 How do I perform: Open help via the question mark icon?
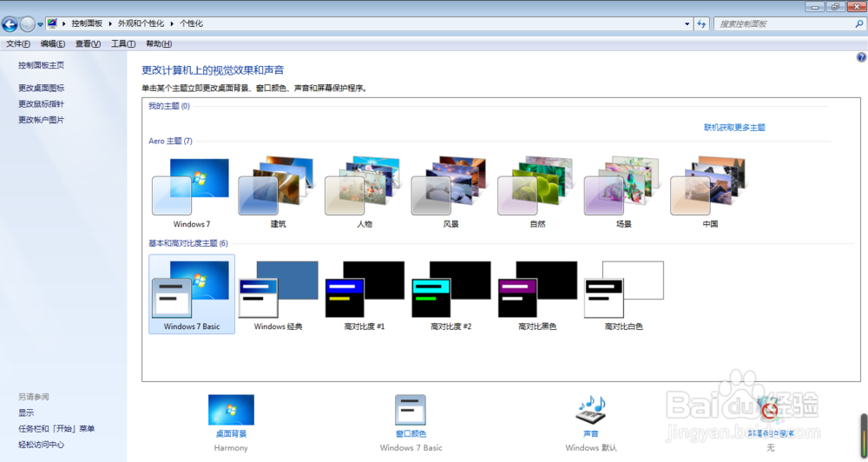(861, 57)
